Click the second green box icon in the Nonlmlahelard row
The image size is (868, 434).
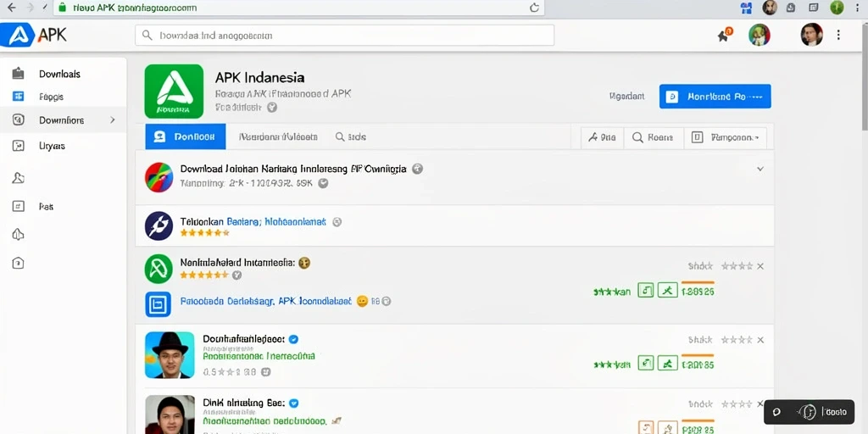[668, 290]
